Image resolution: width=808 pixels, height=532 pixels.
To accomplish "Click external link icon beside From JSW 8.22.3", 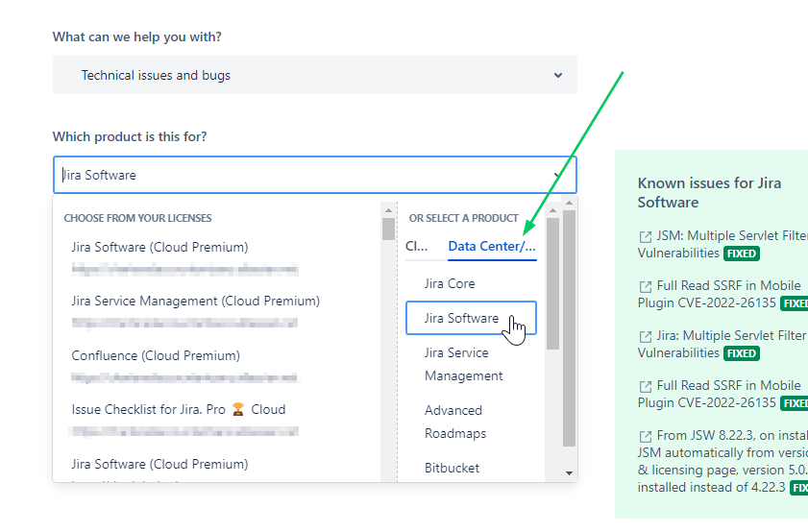I will [646, 437].
